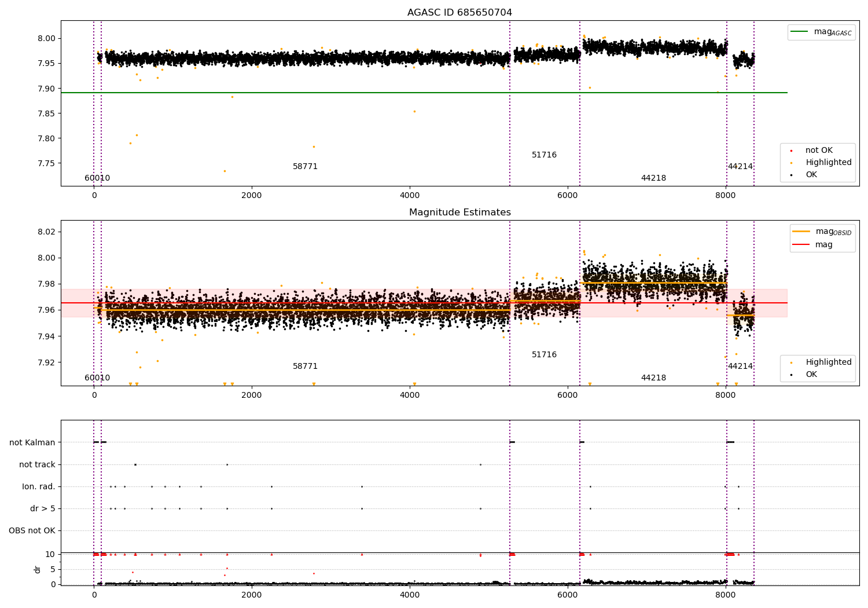Click the orange mag OBSID legend line
Viewport: 868px width, 608px height.
coord(801,232)
